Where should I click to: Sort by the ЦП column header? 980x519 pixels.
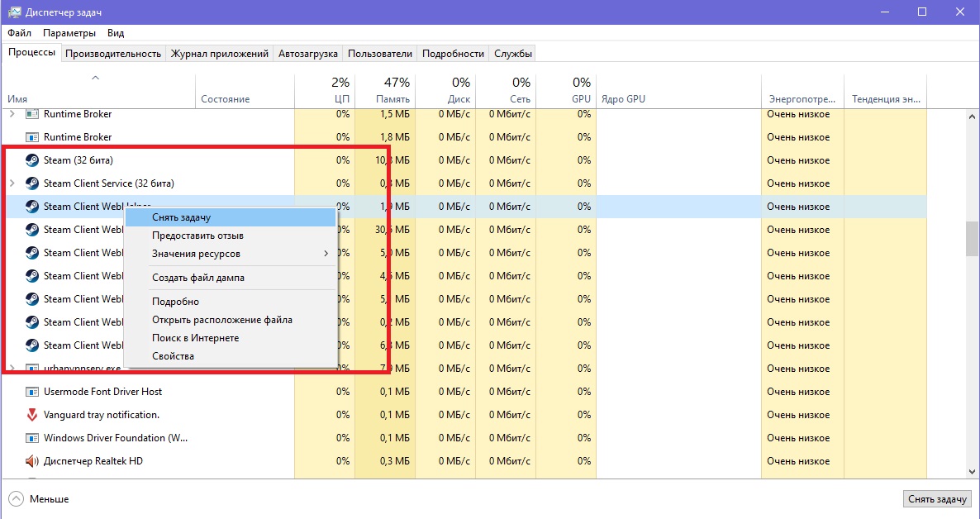click(x=325, y=91)
